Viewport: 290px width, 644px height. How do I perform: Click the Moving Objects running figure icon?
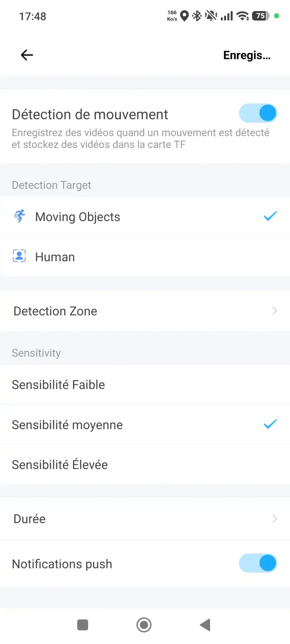tap(19, 216)
